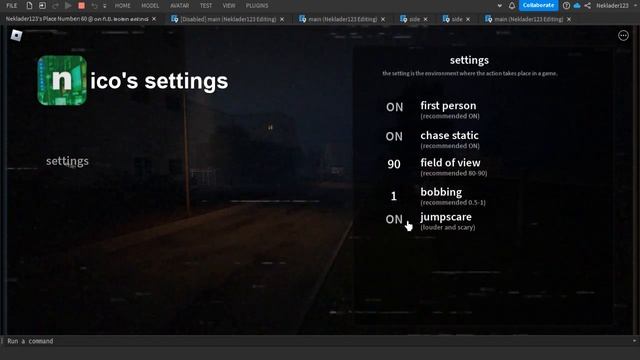Click the field of view label
The width and height of the screenshot is (640, 360).
pos(450,162)
